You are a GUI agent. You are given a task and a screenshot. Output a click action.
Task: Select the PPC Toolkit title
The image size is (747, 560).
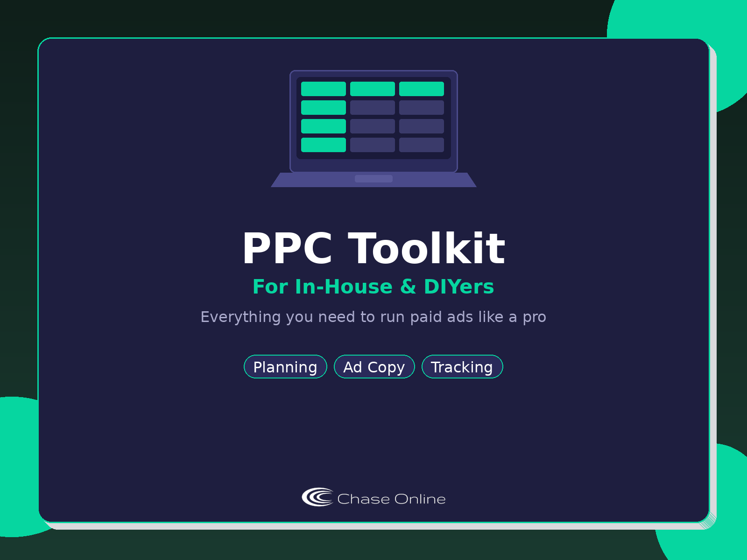tap(373, 248)
